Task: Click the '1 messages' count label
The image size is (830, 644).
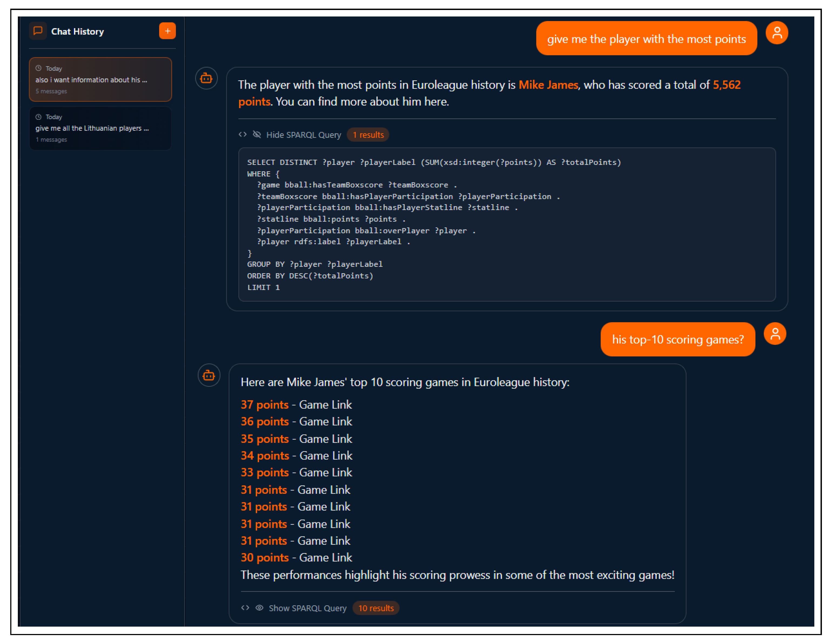Action: click(51, 139)
